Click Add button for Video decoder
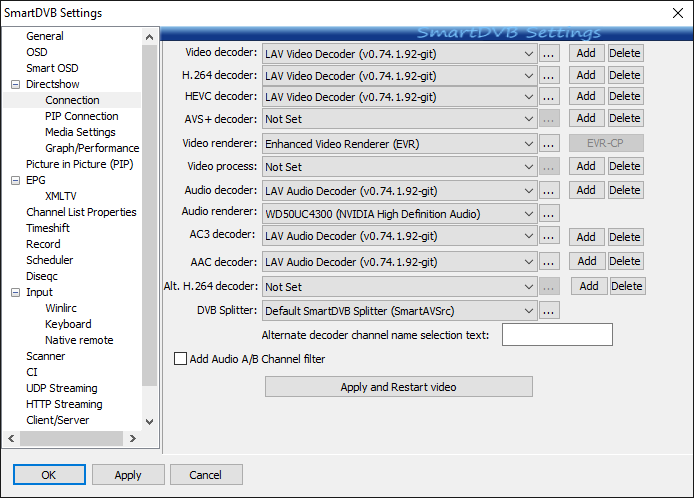 [586, 53]
